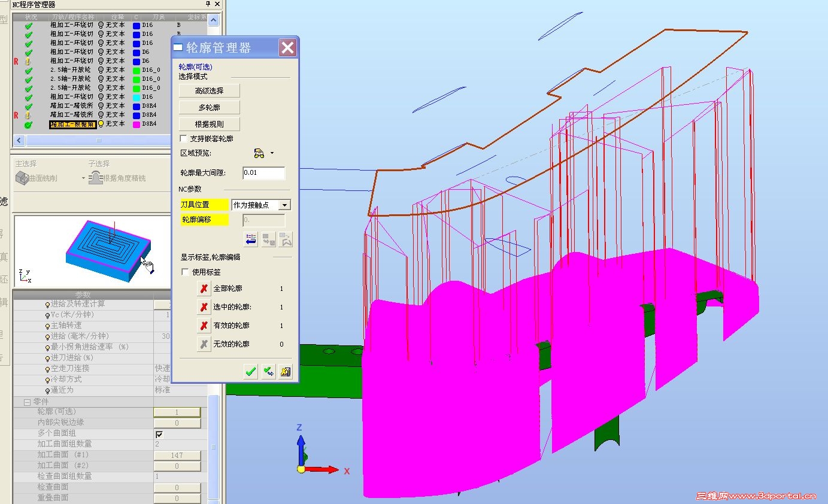828x504 pixels.
Task: Close the 轮廓管理器 dialog
Action: pyautogui.click(x=288, y=48)
